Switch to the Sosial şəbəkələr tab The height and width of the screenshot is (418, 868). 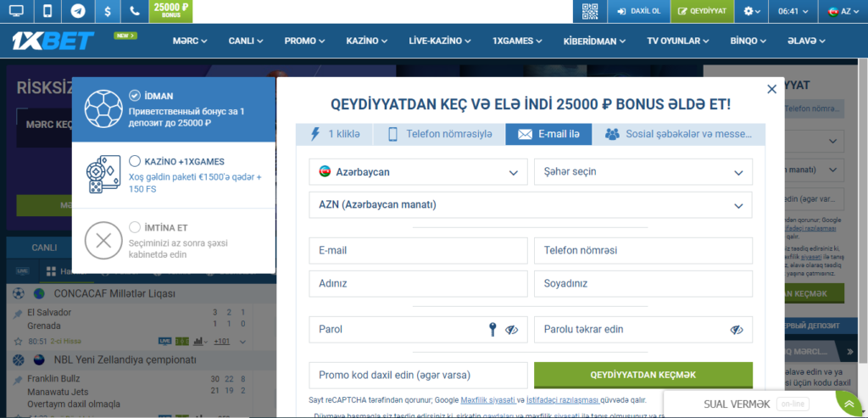point(679,134)
